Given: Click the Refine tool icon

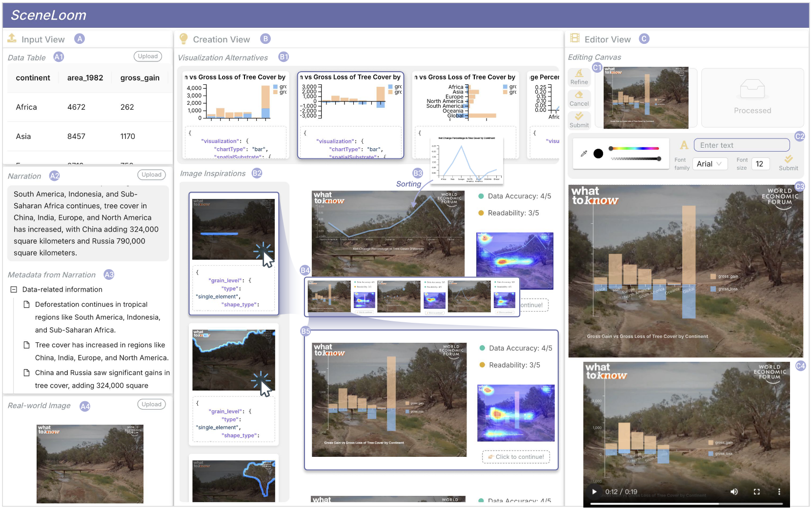Looking at the screenshot, I should [579, 74].
